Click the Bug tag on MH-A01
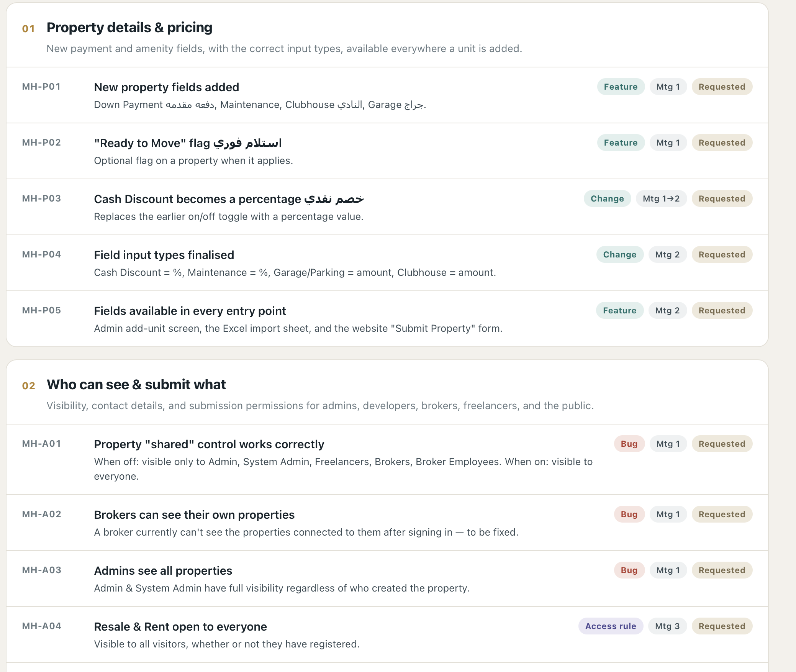Image resolution: width=796 pixels, height=672 pixels. 629,444
